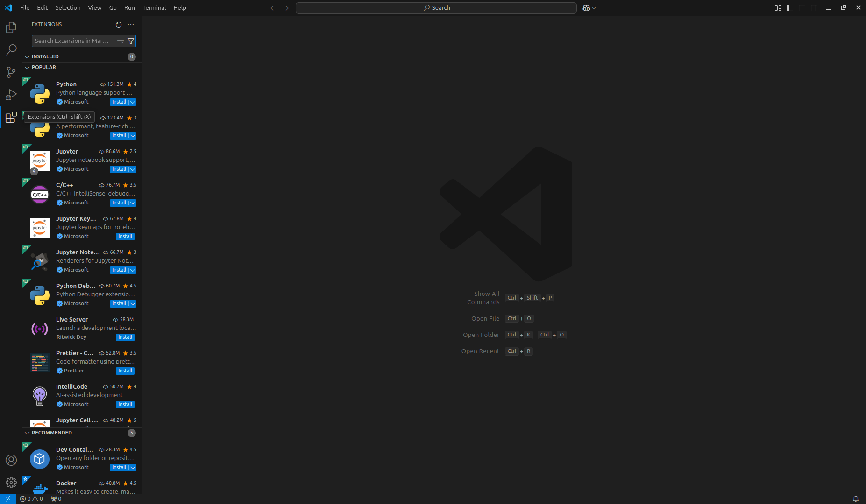The height and width of the screenshot is (504, 866).
Task: Install the Python extension
Action: [x=119, y=102]
